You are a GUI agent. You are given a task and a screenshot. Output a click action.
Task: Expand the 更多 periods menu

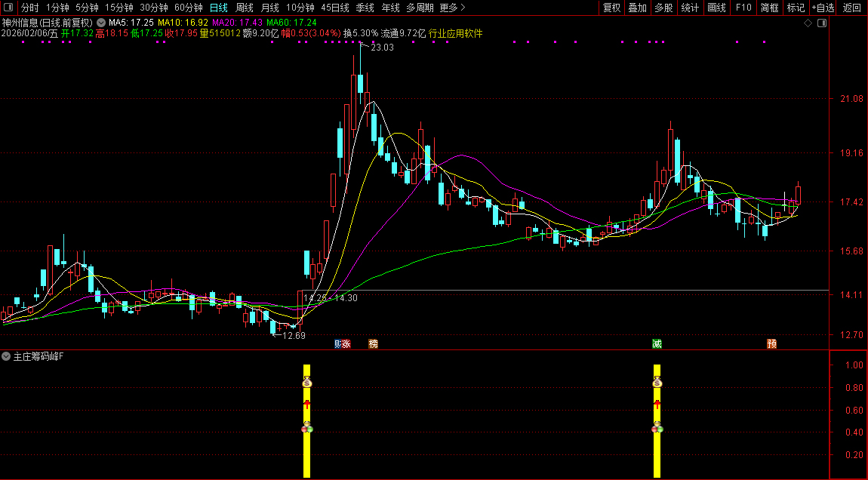click(x=452, y=8)
